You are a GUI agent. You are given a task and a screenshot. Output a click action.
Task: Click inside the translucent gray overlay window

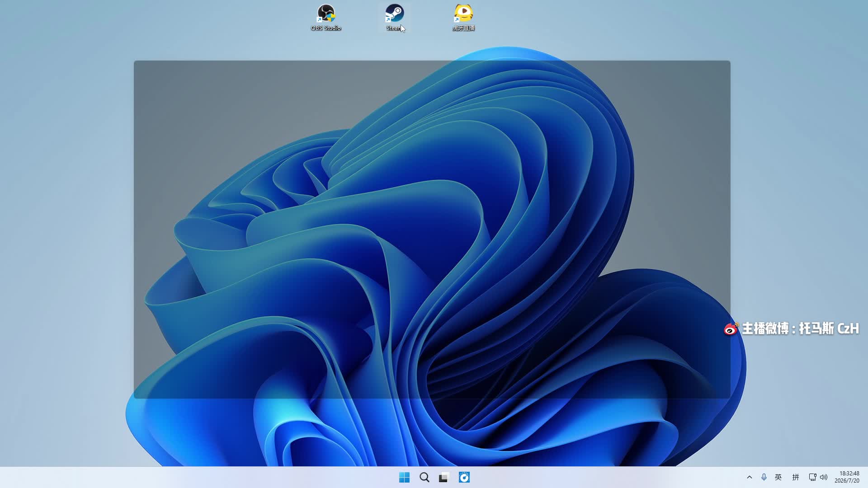click(432, 230)
